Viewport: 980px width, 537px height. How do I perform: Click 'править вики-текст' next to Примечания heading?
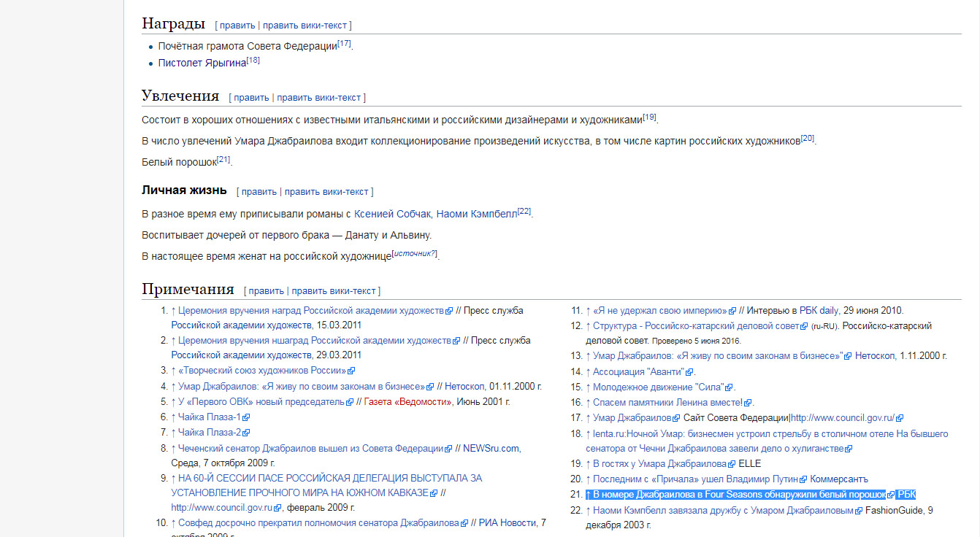[334, 290]
